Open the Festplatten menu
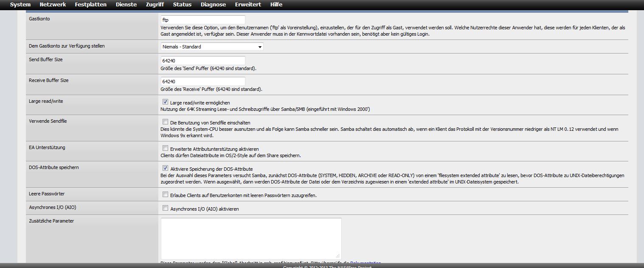This screenshot has height=268, width=644. point(91,5)
